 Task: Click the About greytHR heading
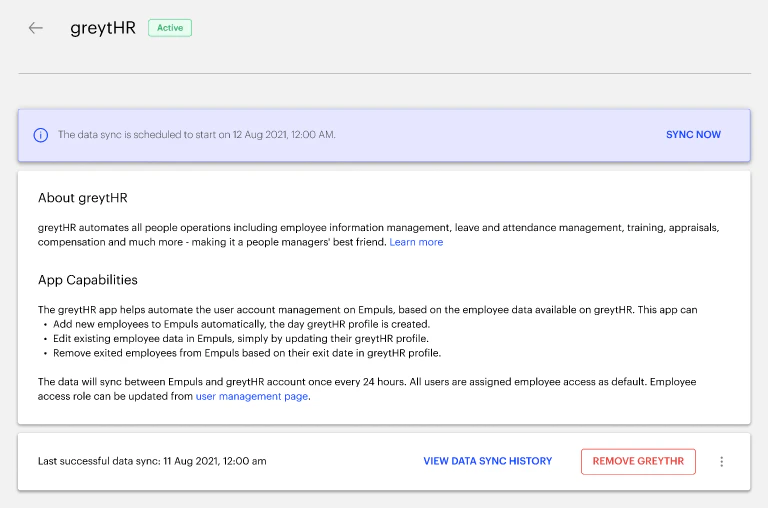(x=83, y=198)
